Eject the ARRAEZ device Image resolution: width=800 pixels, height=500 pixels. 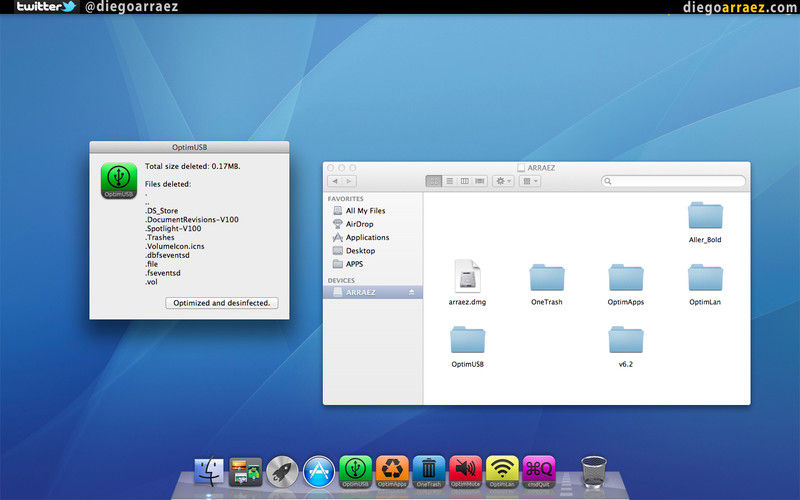(411, 292)
